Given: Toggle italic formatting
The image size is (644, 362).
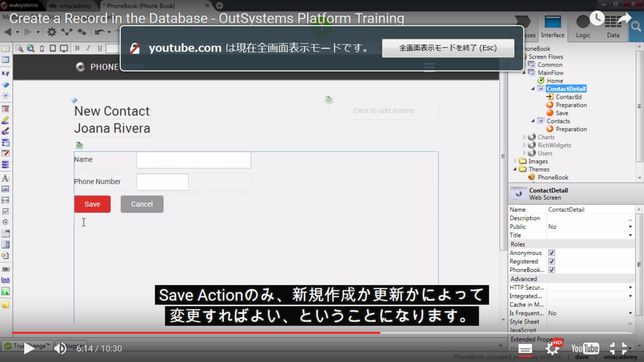Looking at the screenshot, I should coord(88,48).
